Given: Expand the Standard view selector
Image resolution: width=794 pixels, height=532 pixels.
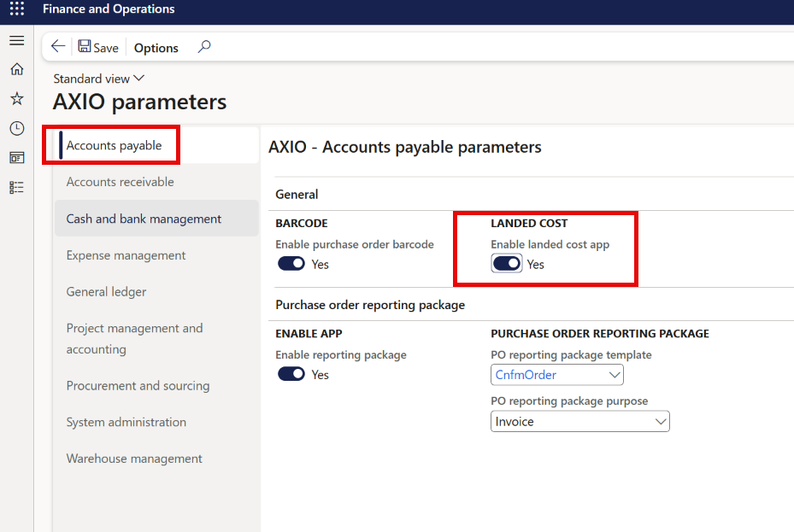Looking at the screenshot, I should point(99,79).
